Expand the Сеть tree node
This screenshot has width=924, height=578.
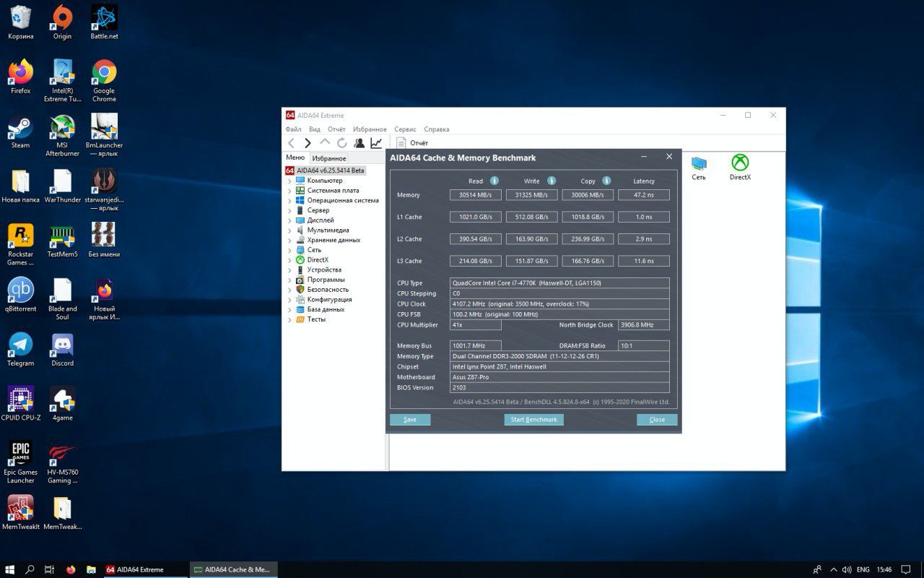point(290,250)
